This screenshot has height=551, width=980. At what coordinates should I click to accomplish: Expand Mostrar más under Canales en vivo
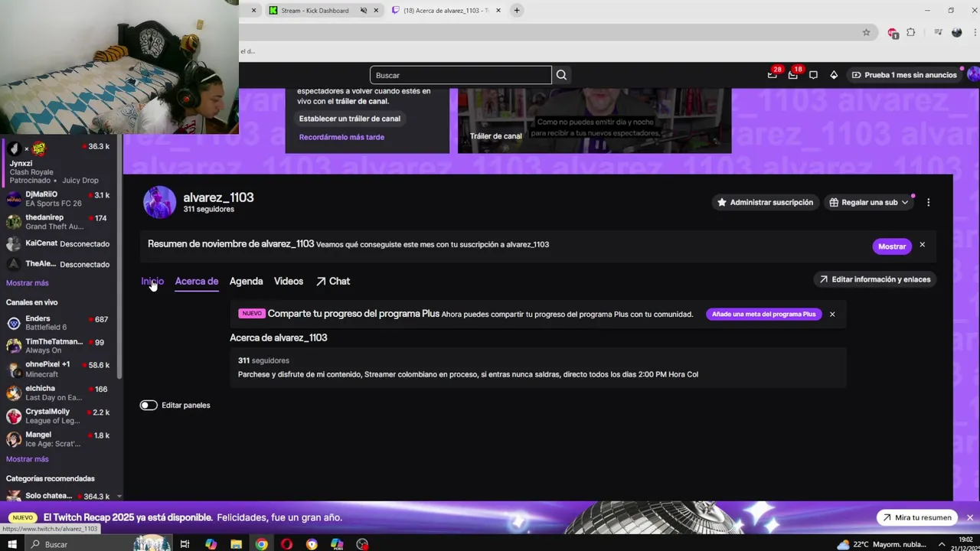click(x=28, y=459)
